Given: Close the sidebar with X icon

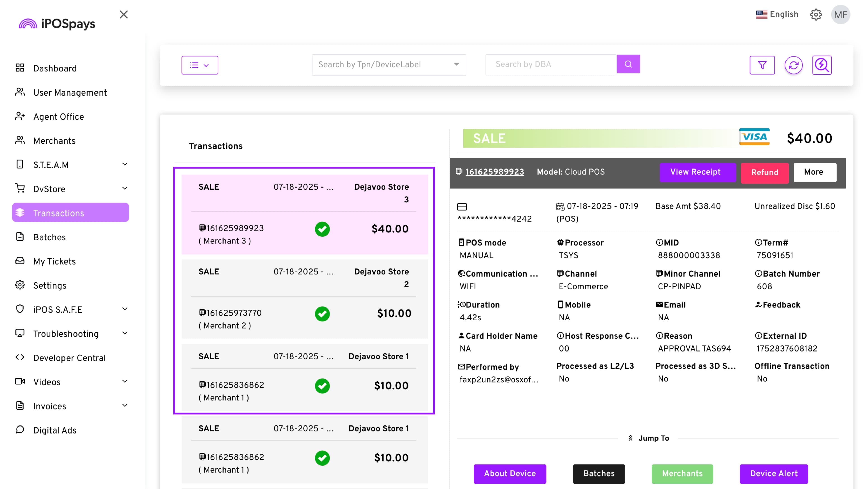Looking at the screenshot, I should [x=124, y=14].
